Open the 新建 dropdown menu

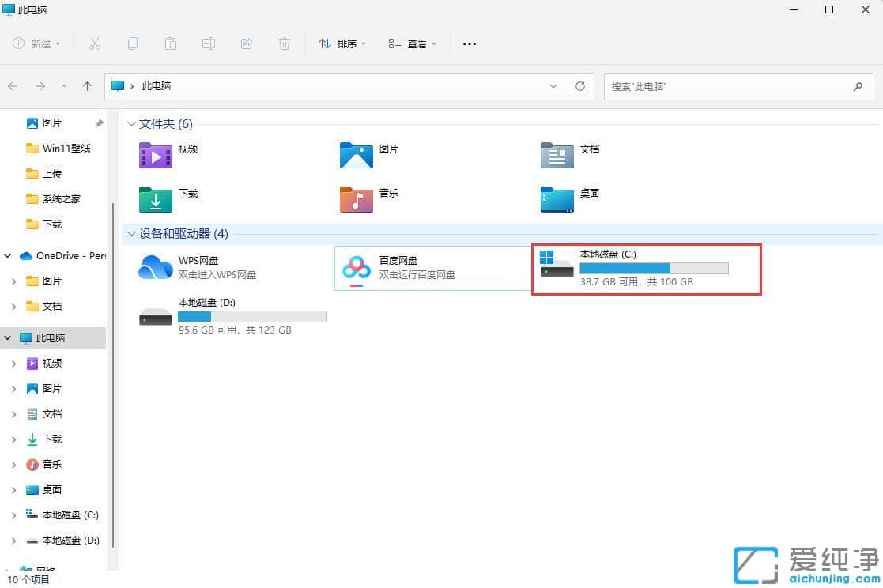[x=35, y=43]
